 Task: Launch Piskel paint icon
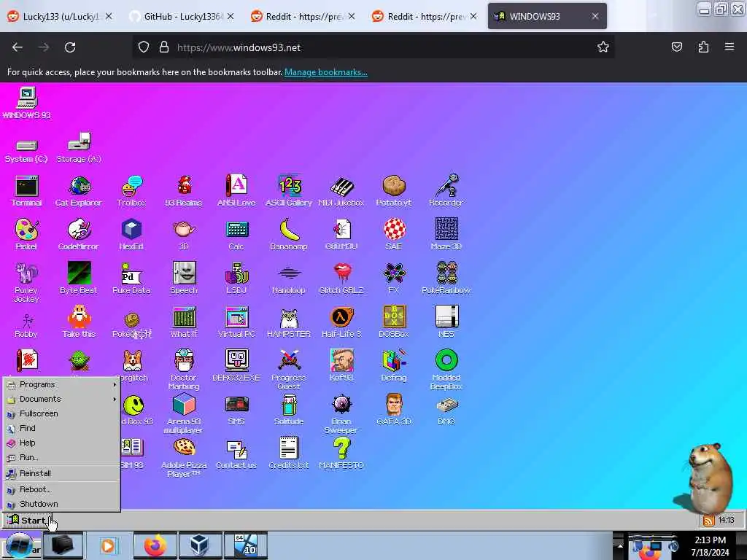click(x=26, y=234)
